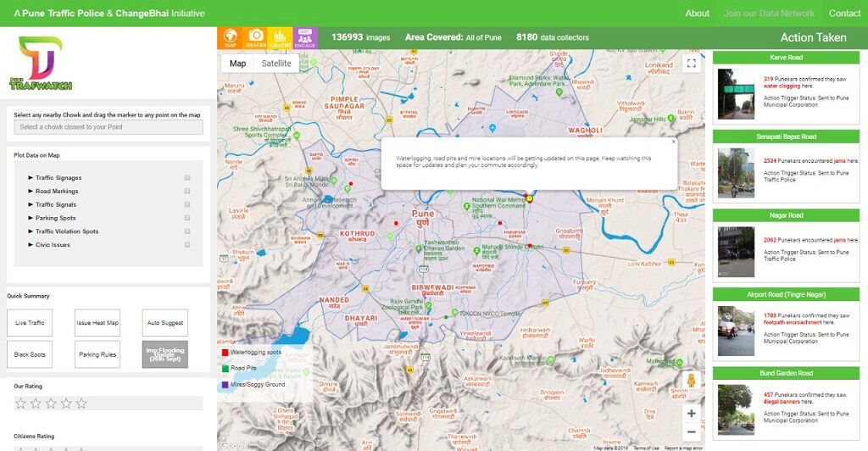Click the Live Traffic button
The width and height of the screenshot is (868, 451).
pyautogui.click(x=30, y=323)
